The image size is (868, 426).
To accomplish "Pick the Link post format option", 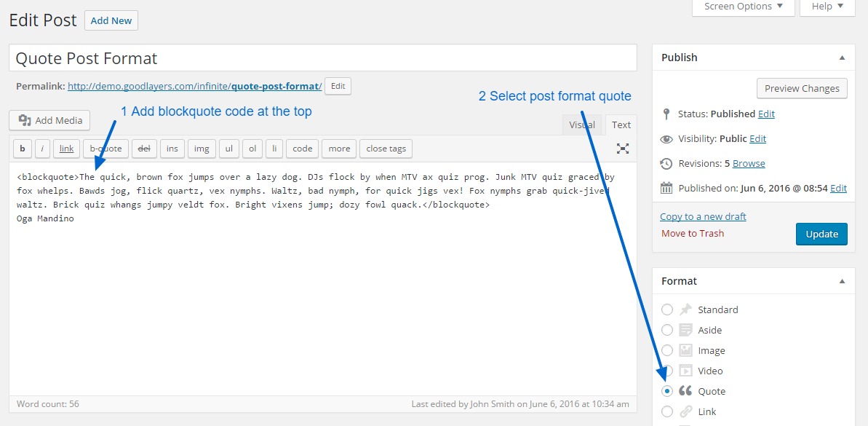I will (667, 411).
